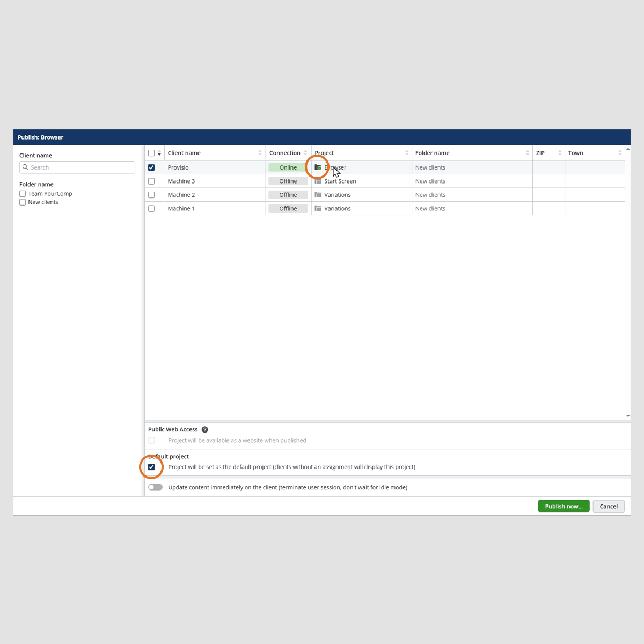
Task: Click the Cancel button
Action: (x=609, y=506)
